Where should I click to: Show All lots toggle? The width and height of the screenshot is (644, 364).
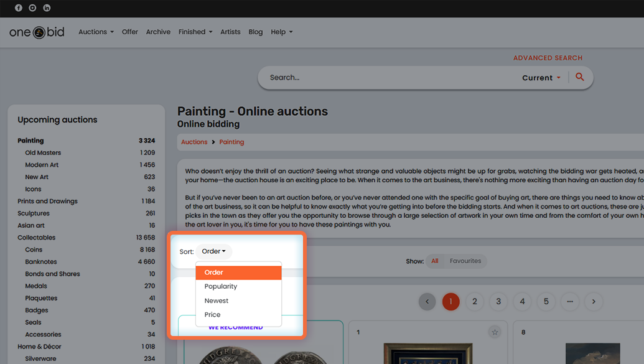coord(434,261)
